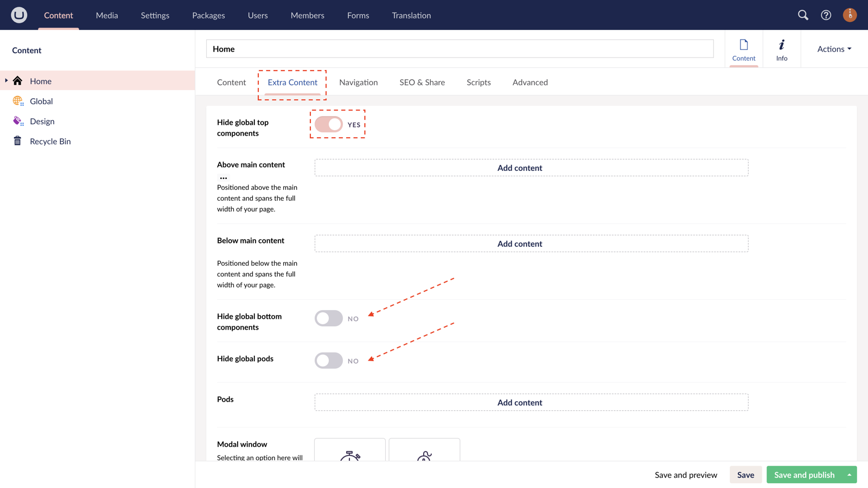Click the user avatar in the top right
Viewport: 868px width, 488px height.
(849, 15)
